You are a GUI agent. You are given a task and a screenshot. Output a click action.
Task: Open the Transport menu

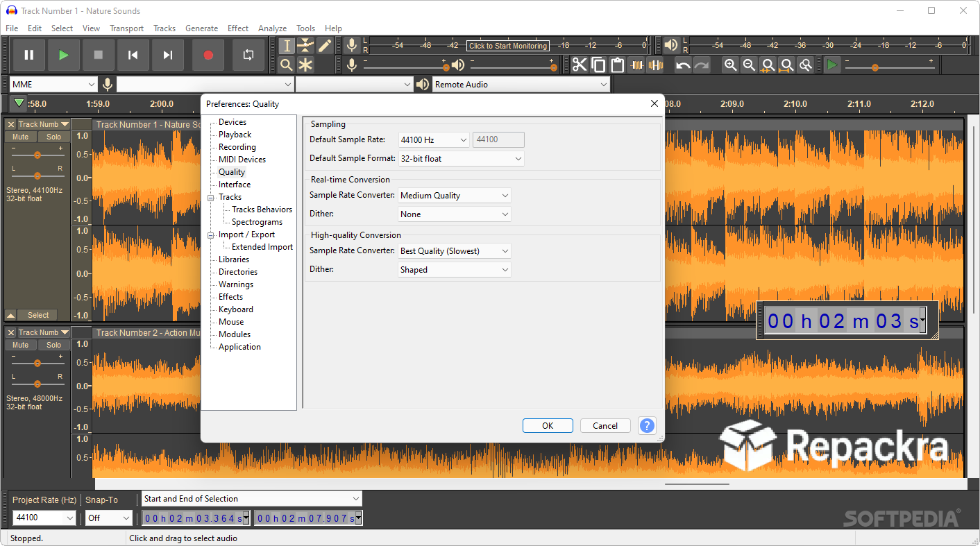point(126,28)
